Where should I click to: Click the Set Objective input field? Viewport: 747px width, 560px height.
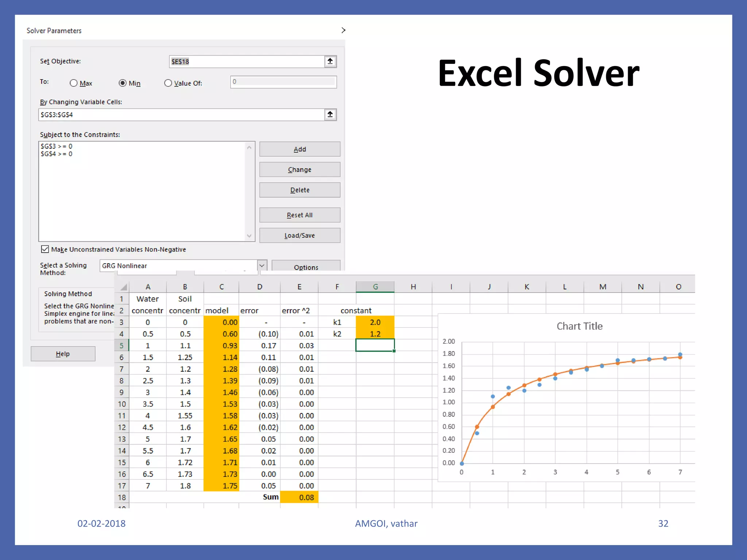click(247, 61)
